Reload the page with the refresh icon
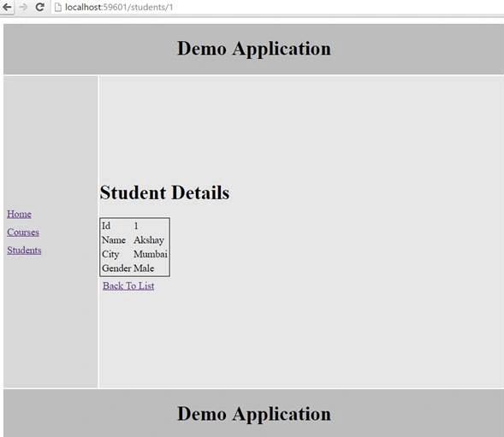 coord(39,7)
